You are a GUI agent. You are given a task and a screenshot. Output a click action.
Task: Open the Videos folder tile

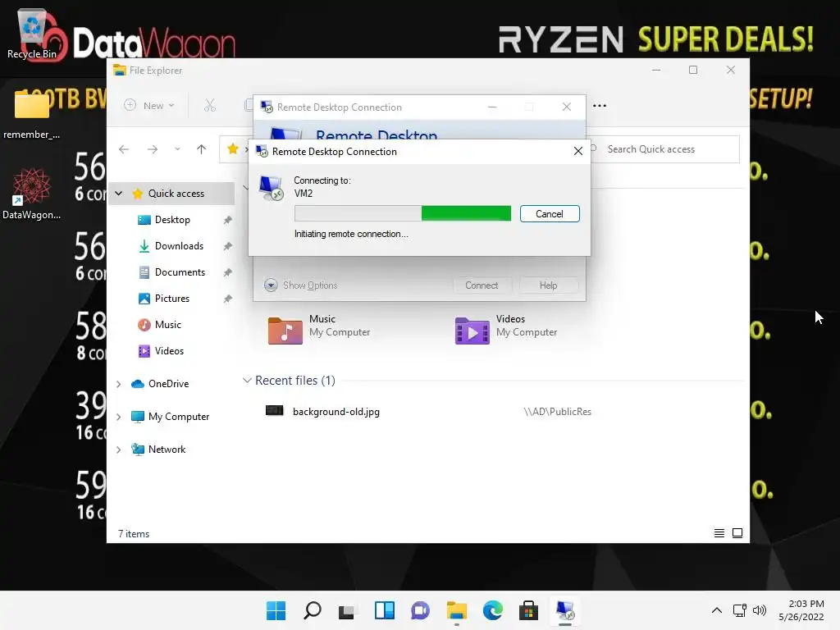(506, 328)
